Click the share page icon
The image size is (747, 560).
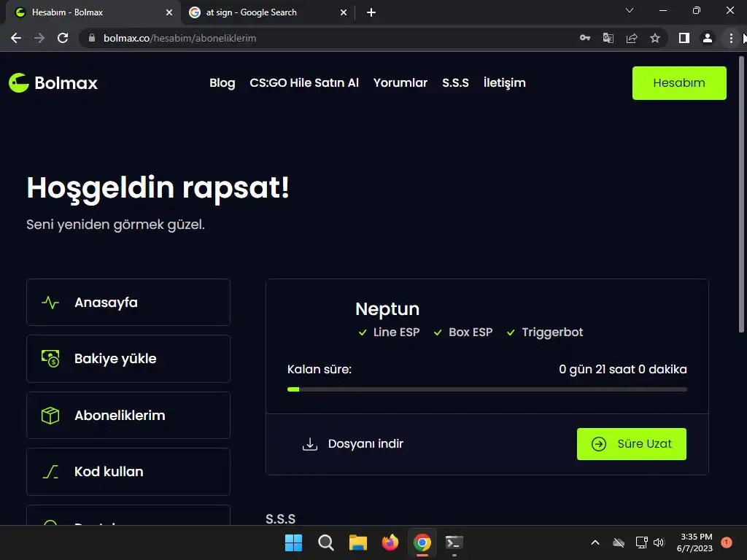[632, 38]
